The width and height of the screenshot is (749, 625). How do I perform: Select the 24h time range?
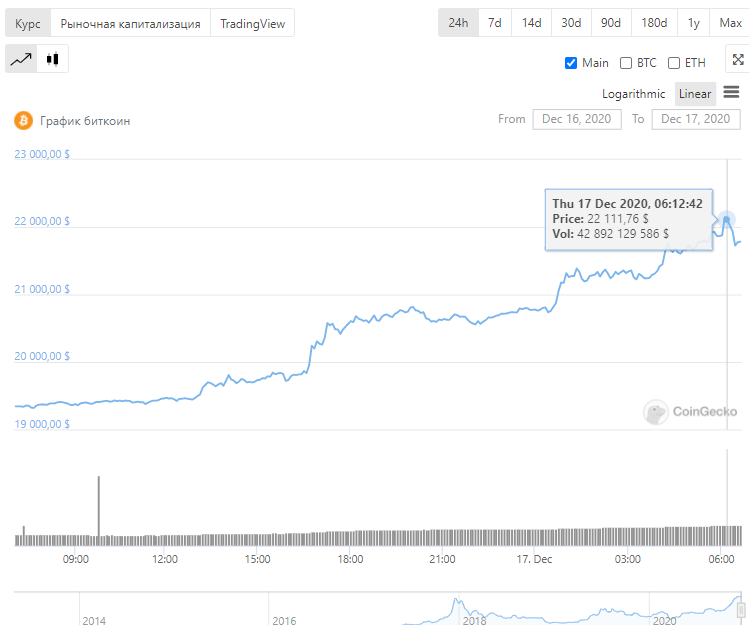click(458, 22)
